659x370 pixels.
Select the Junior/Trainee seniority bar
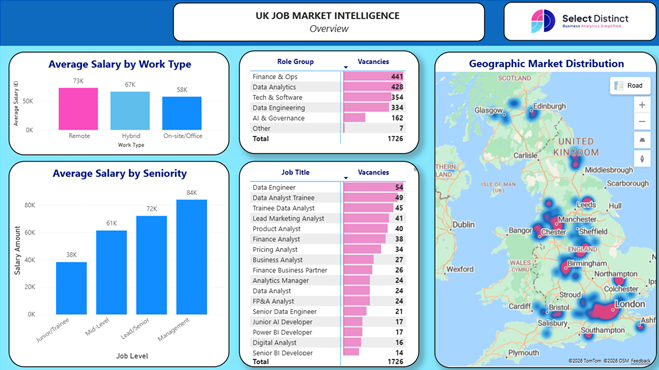coord(71,288)
